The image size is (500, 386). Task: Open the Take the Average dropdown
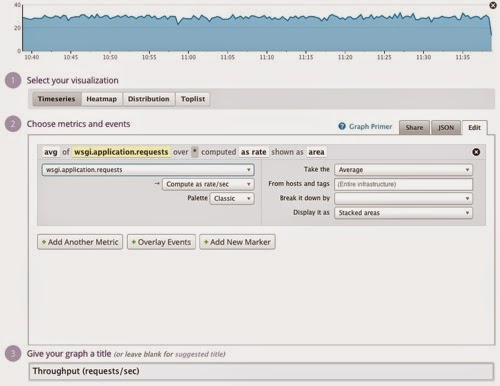403,170
